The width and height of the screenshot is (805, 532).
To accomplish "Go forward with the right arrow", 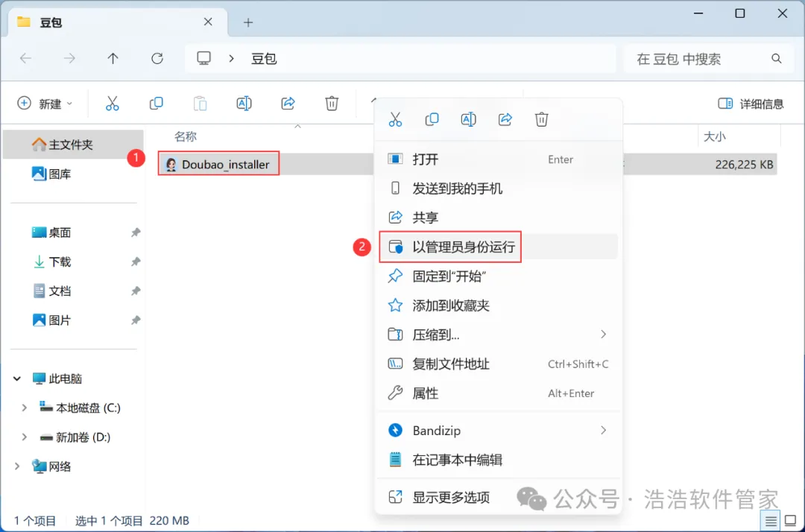I will pyautogui.click(x=69, y=58).
